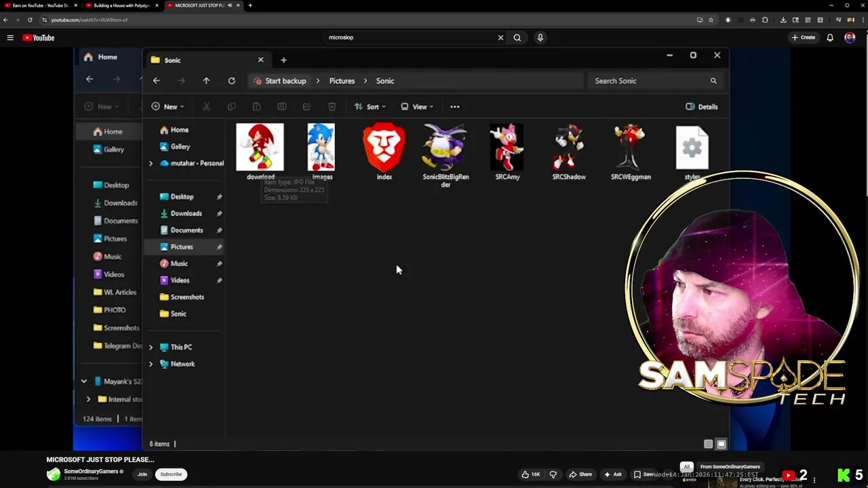Viewport: 868px width, 488px height.
Task: Open the chevron after Start backup breadcrumb
Action: click(x=317, y=81)
